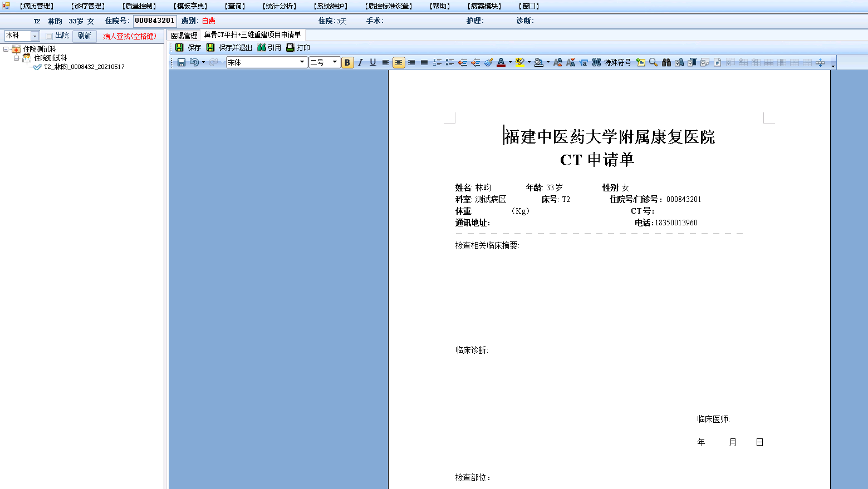Click the 保存 save button
Screen dimensions: 868x489
[188, 48]
